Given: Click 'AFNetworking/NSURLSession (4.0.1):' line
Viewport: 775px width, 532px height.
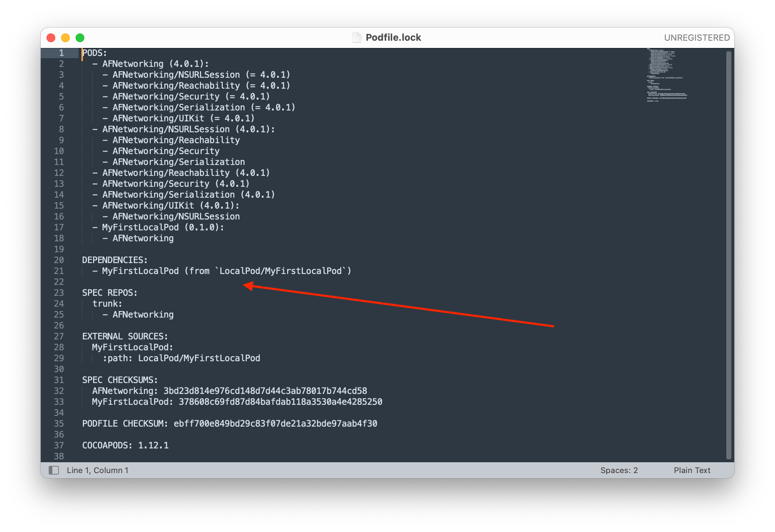Looking at the screenshot, I should 184,129.
